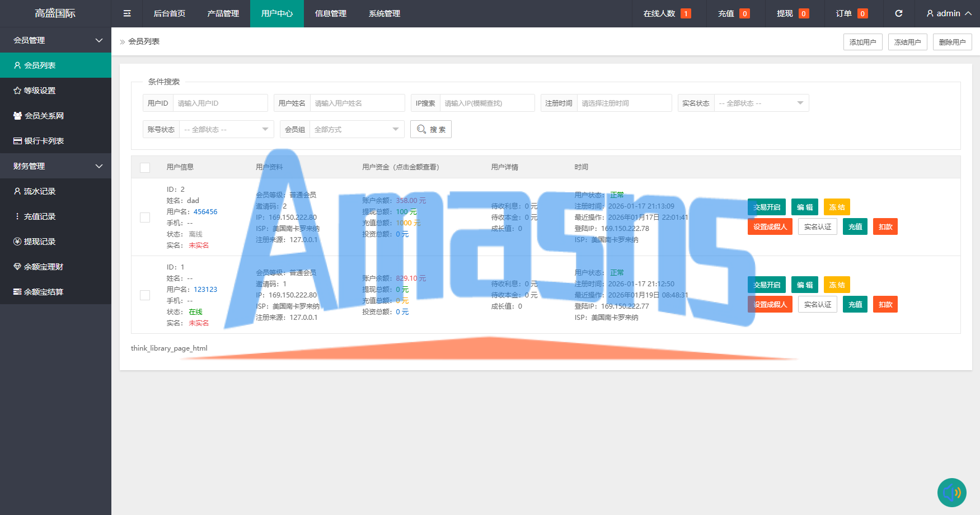
Task: Open 流水记录 in the sidebar
Action: point(55,191)
